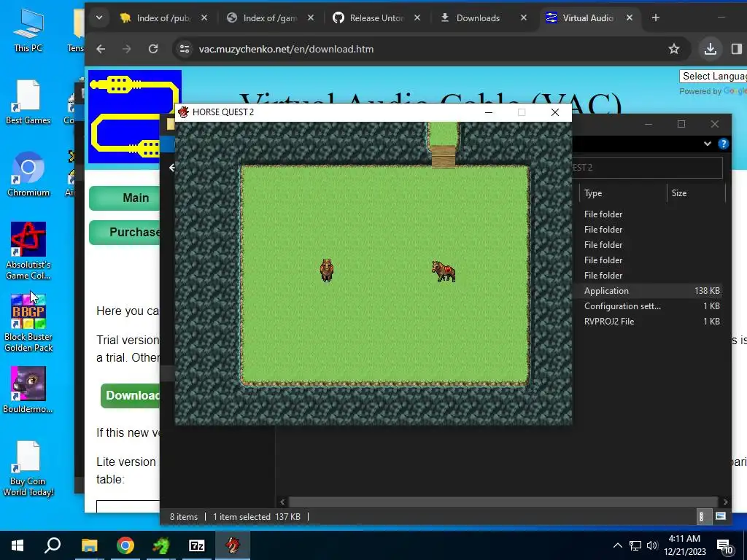Open File Explorer help icon

(723, 144)
